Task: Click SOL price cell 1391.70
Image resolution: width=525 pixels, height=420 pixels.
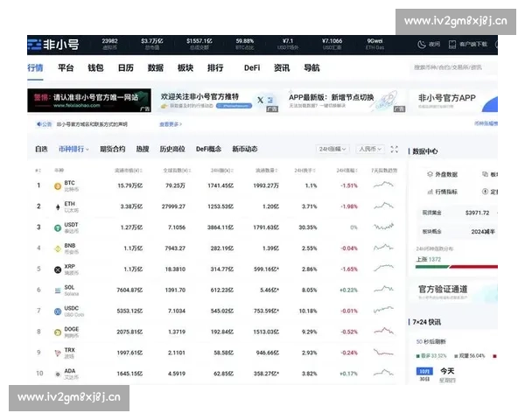Action: point(175,290)
